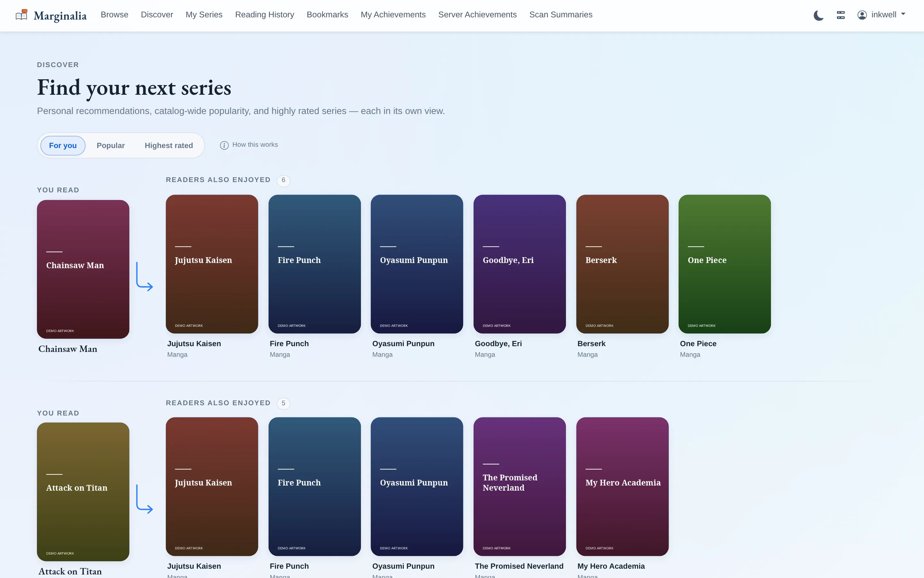Screen dimensions: 924x578
Task: Open My Achievements page
Action: pos(393,14)
